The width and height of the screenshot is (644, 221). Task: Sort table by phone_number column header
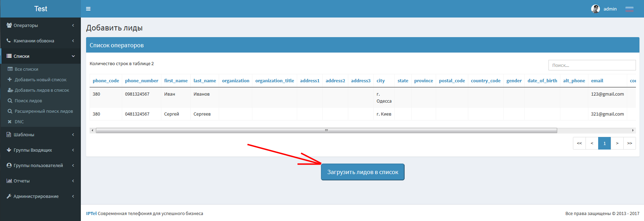(141, 81)
